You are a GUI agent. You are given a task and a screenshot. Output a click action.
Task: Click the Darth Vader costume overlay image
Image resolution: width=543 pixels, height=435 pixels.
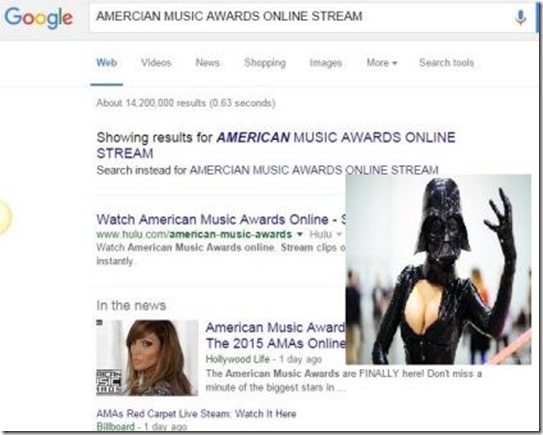[438, 269]
